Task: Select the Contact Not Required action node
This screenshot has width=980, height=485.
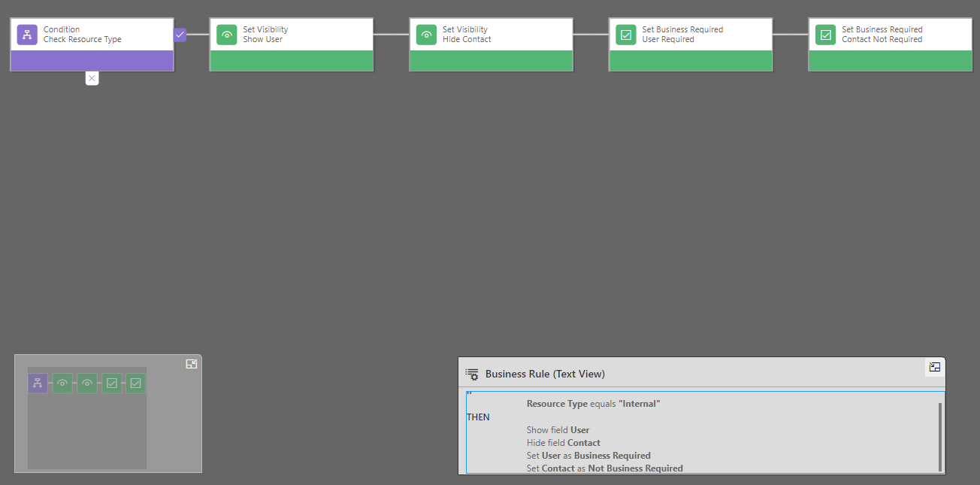Action: click(891, 44)
